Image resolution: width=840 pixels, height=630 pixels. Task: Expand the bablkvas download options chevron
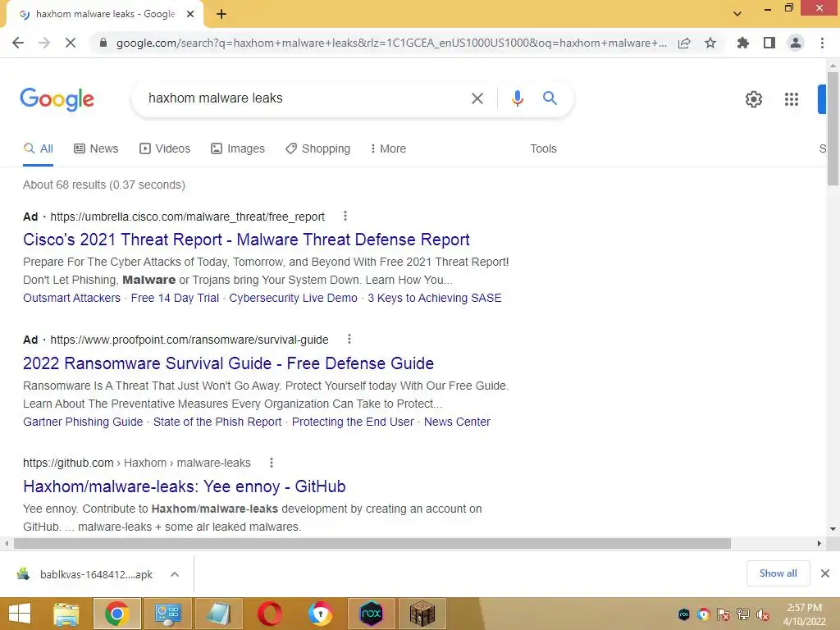coord(175,574)
